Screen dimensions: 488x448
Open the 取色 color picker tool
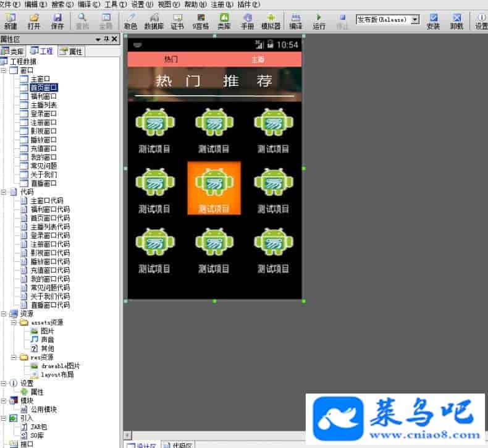[130, 21]
